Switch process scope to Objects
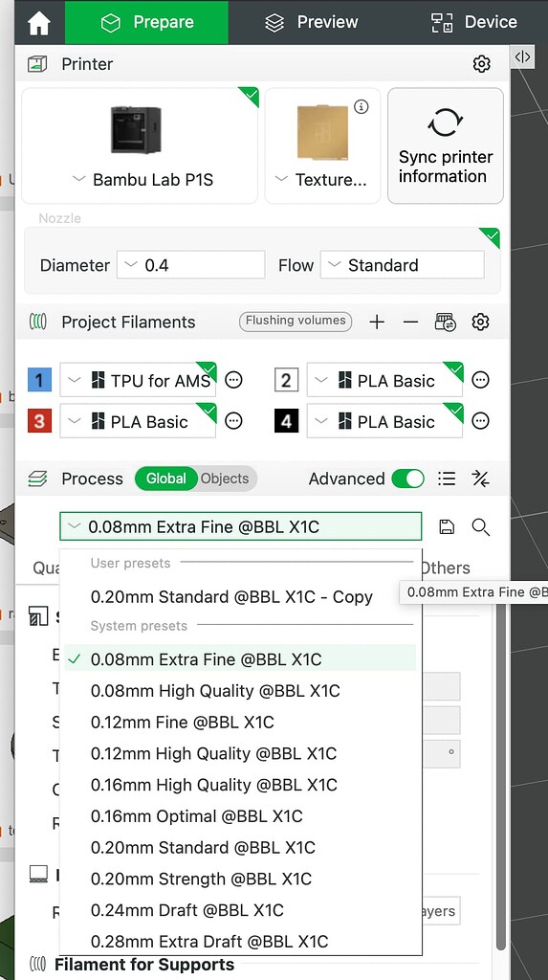The width and height of the screenshot is (548, 980). pyautogui.click(x=225, y=479)
